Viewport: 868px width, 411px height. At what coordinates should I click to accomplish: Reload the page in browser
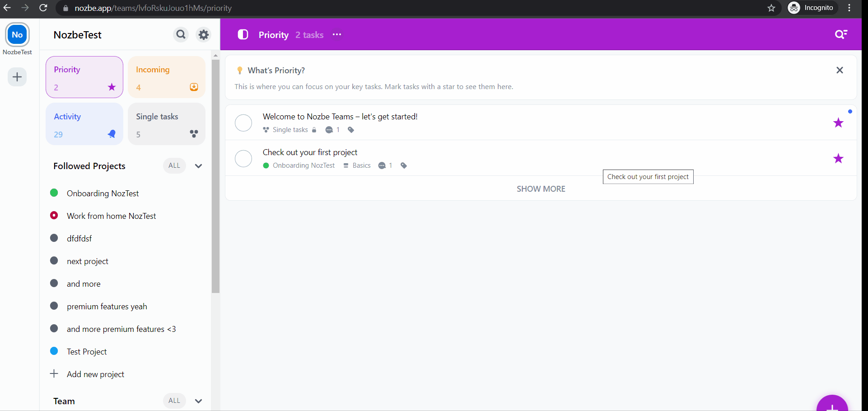[x=43, y=8]
